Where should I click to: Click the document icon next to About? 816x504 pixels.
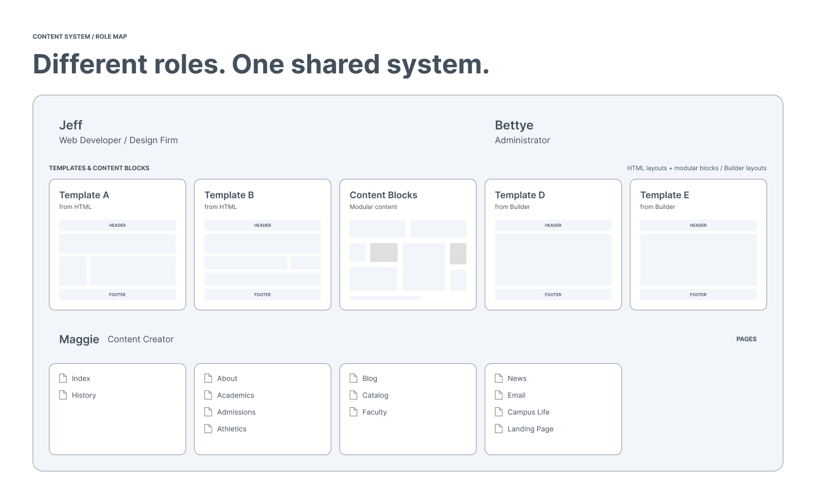pos(208,378)
